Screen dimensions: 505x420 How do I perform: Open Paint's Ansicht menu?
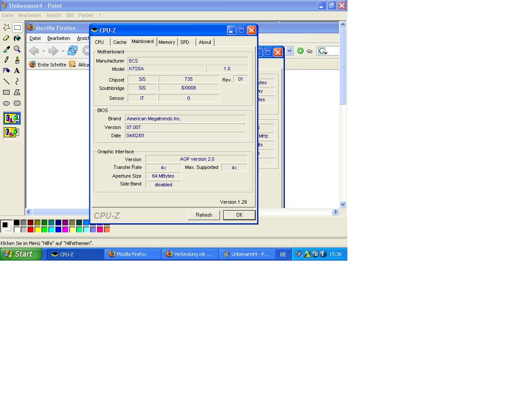[54, 15]
